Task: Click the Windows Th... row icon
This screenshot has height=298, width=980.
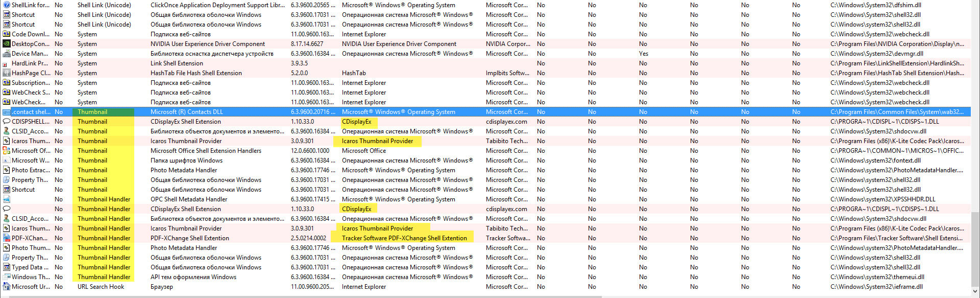Action: (x=7, y=277)
